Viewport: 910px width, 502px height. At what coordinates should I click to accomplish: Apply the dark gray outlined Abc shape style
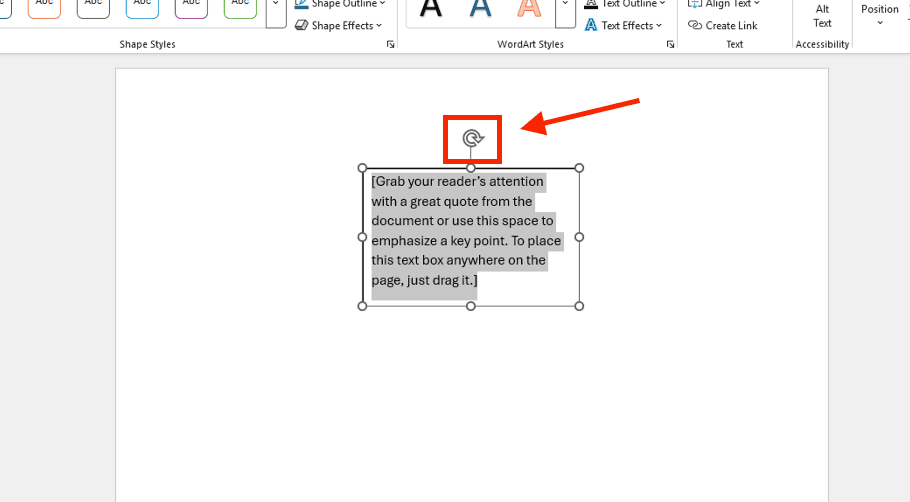click(x=93, y=8)
